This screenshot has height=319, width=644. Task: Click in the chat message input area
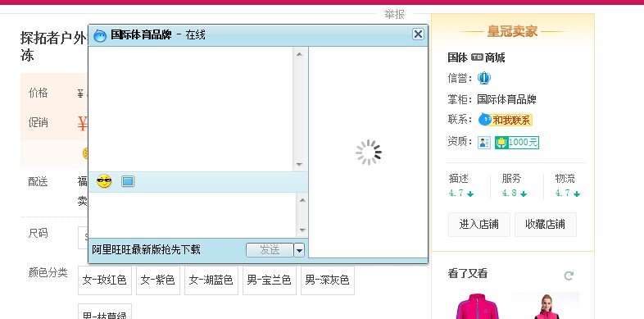(x=193, y=215)
